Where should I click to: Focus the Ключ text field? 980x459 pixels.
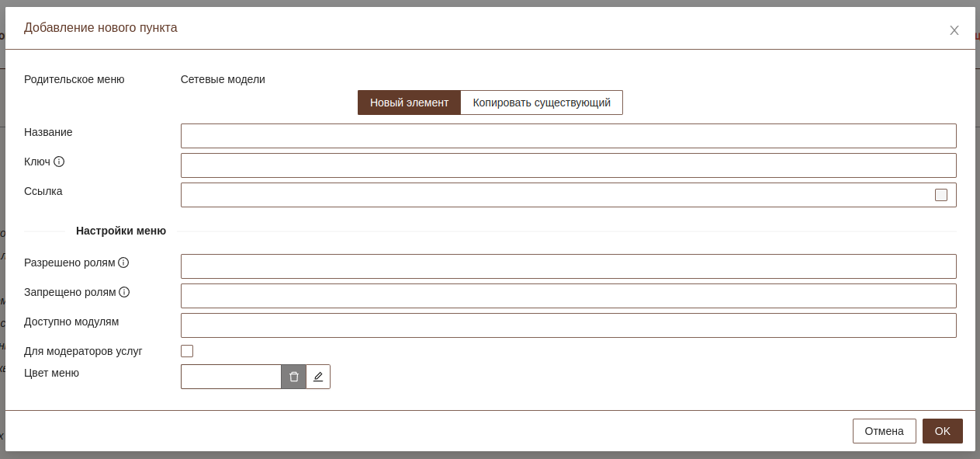[x=568, y=165]
